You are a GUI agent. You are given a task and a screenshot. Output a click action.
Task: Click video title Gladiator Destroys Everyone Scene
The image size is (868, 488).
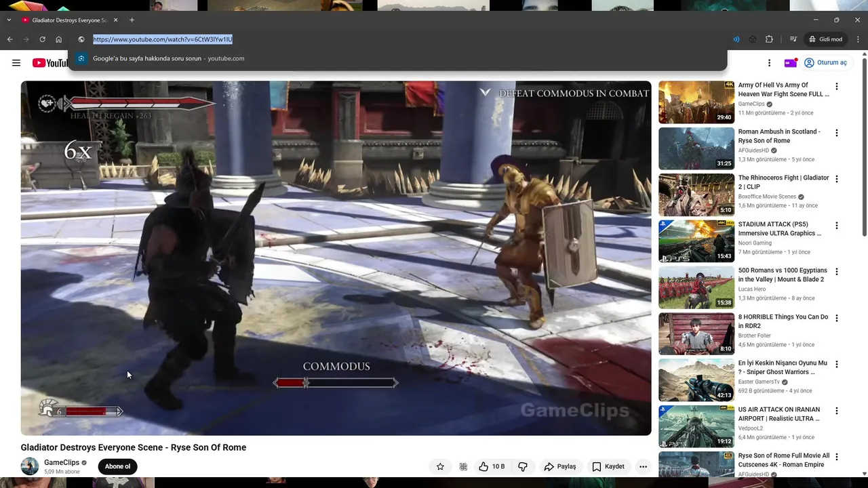tap(134, 447)
